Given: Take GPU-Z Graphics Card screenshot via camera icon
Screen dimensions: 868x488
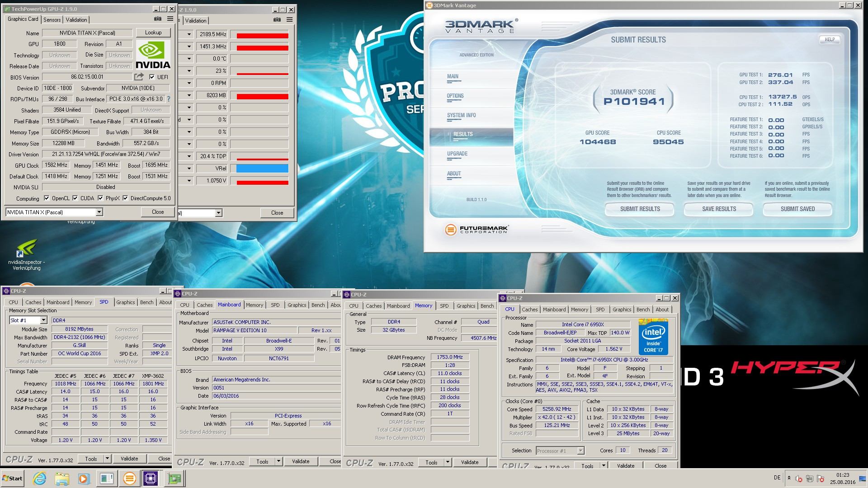Looking at the screenshot, I should click(x=157, y=19).
